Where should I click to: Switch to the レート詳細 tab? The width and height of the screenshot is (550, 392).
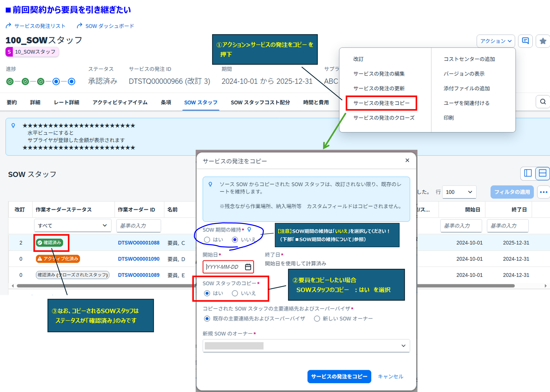(66, 102)
